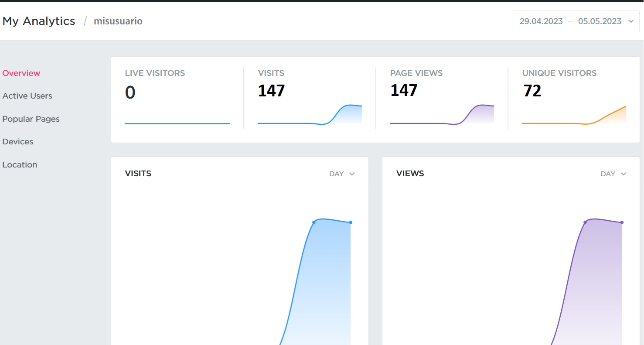
Task: Click the date range chevron arrow
Action: 631,22
